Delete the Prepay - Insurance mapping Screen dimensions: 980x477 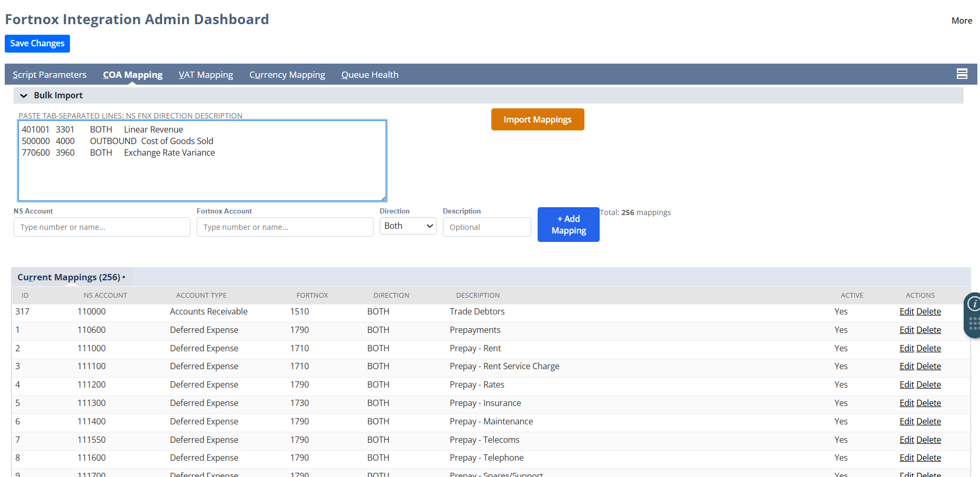coord(928,403)
